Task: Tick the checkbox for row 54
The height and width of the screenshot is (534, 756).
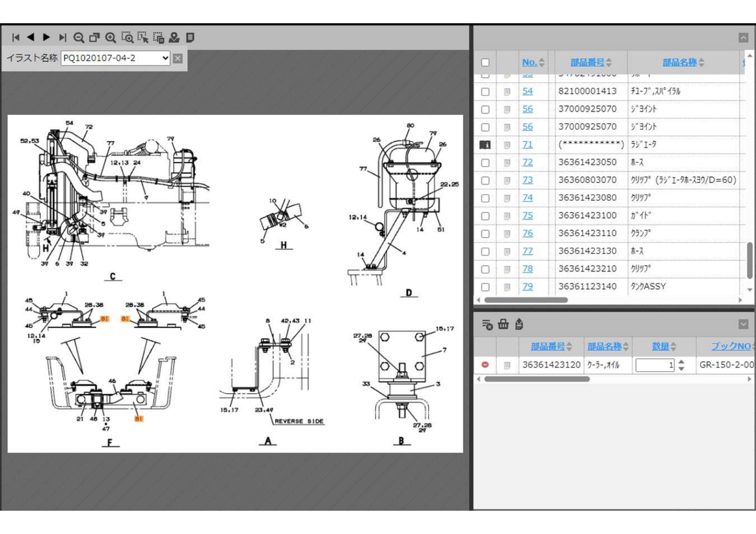Action: [485, 92]
